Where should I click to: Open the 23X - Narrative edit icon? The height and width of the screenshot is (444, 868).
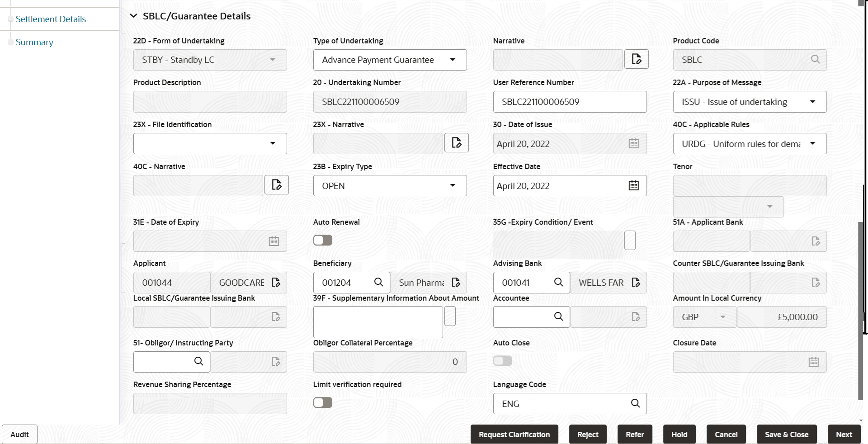coord(456,143)
